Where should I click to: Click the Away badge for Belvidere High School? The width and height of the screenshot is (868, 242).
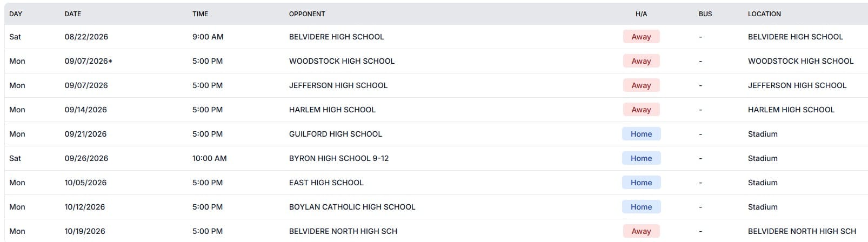click(641, 37)
